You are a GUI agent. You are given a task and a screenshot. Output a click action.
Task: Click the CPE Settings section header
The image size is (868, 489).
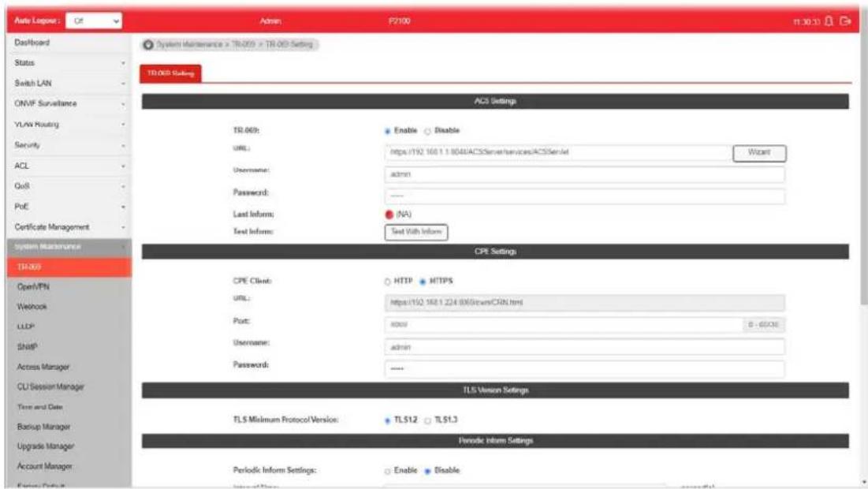click(x=495, y=252)
